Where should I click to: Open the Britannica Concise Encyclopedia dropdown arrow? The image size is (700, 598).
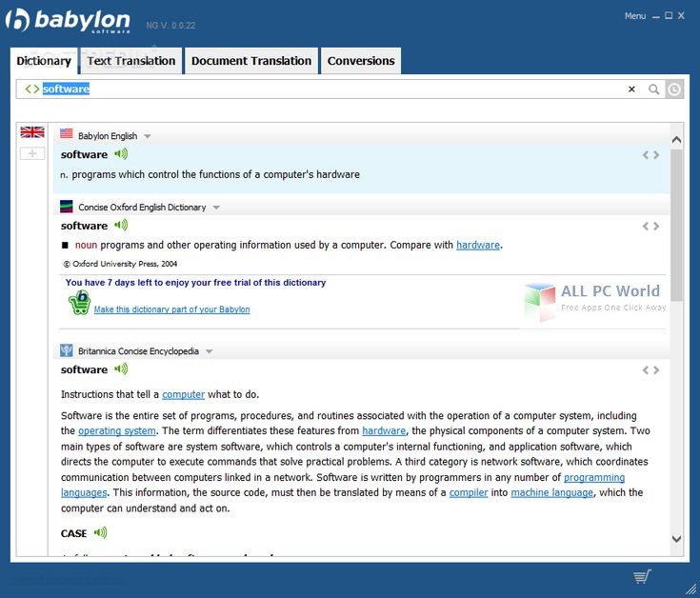(210, 351)
